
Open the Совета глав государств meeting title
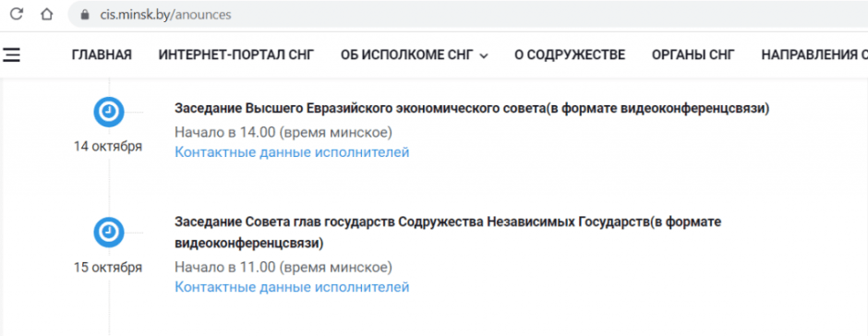tap(448, 233)
